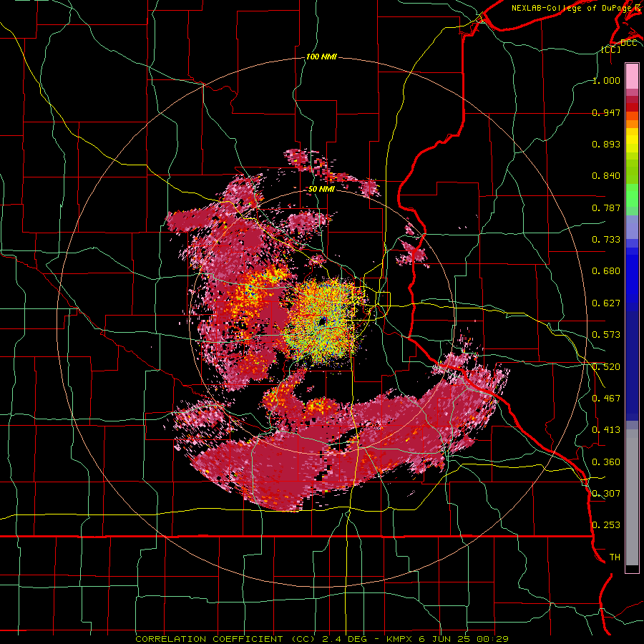Click the 0.787 legend value
Image resolution: width=644 pixels, height=644 pixels.
pyautogui.click(x=606, y=208)
